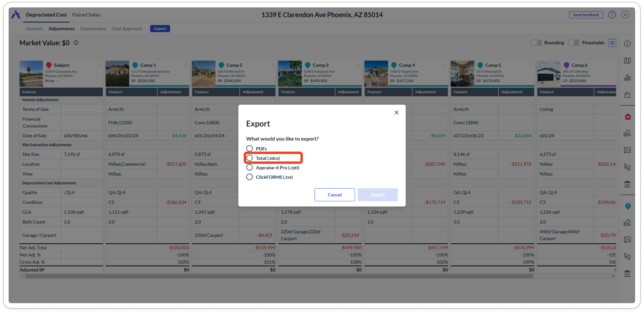Click the Comp 5 property photo
This screenshot has width=644, height=313.
coord(462,74)
